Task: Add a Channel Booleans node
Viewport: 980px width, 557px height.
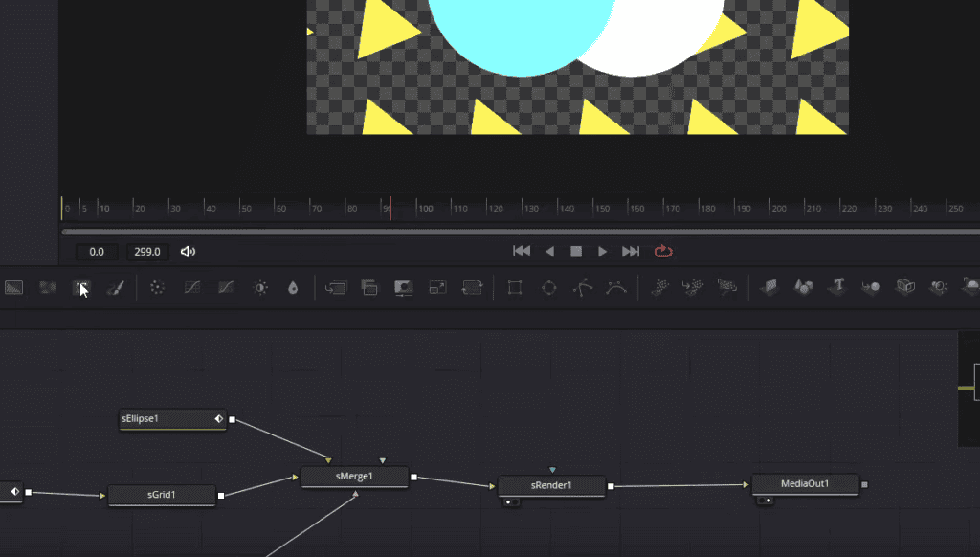Action: [x=369, y=287]
